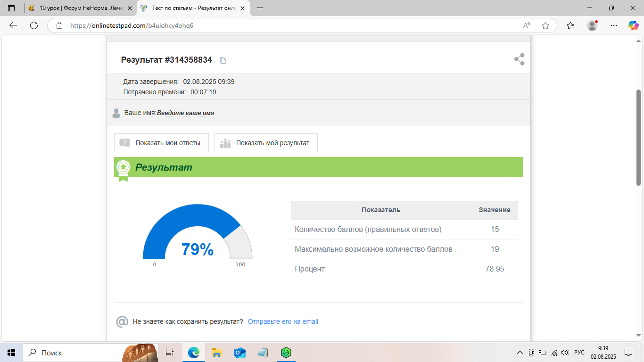Click the scrollbar down arrow
This screenshot has height=362, width=644.
coord(639,335)
